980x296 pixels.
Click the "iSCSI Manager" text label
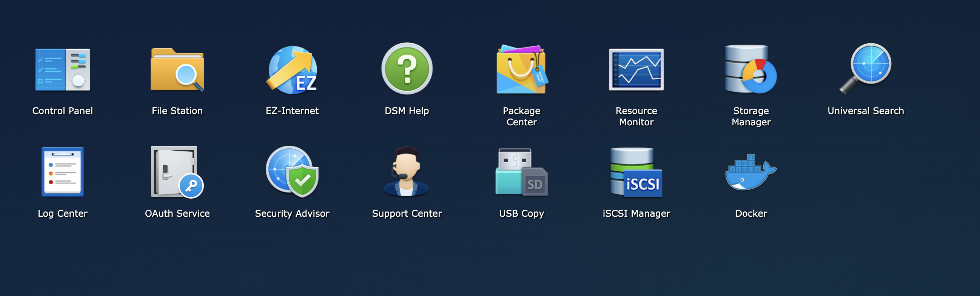click(x=636, y=214)
